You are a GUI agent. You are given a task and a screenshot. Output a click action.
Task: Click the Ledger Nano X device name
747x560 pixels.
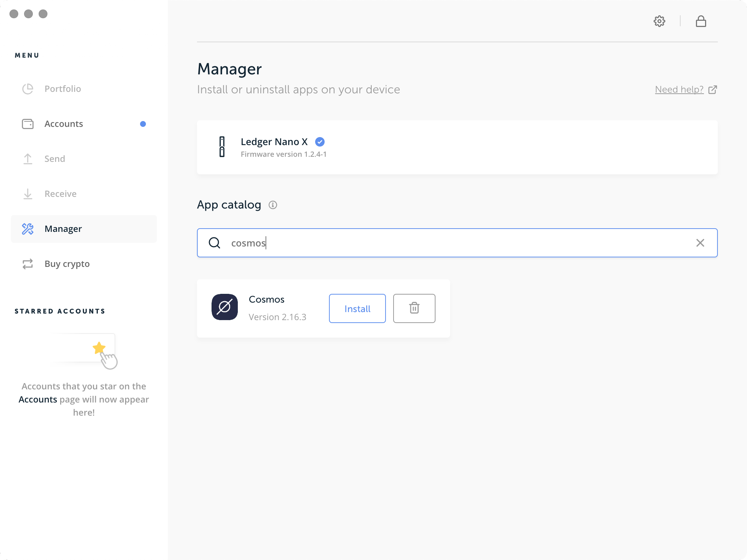(274, 142)
